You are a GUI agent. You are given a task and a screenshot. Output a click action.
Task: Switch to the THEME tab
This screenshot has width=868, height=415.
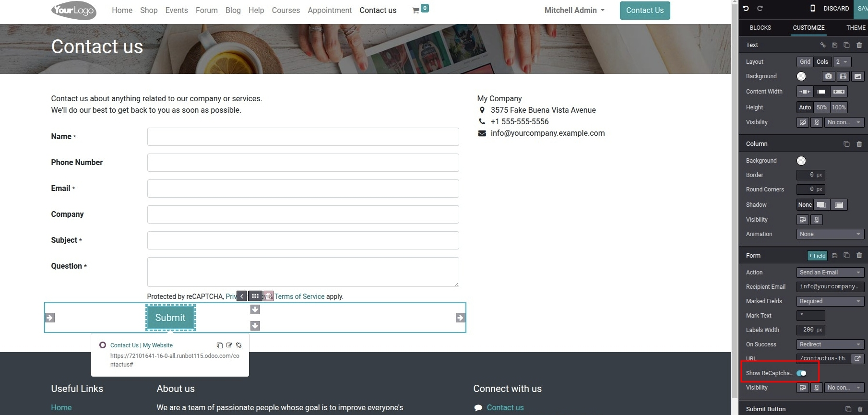856,28
